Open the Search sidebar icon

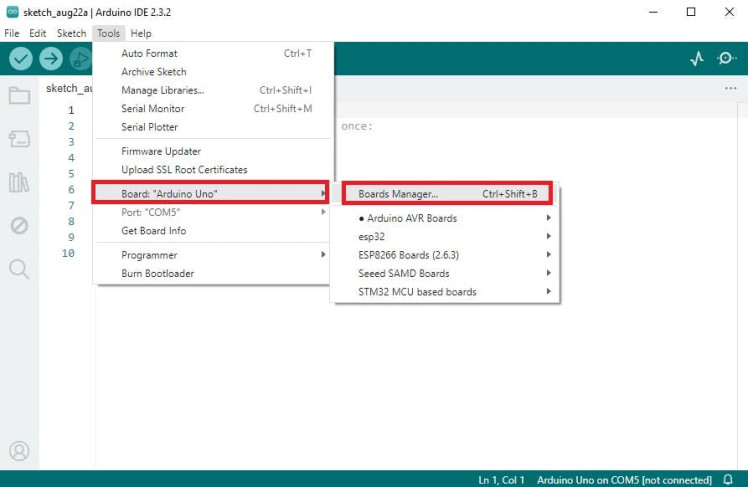[x=20, y=269]
